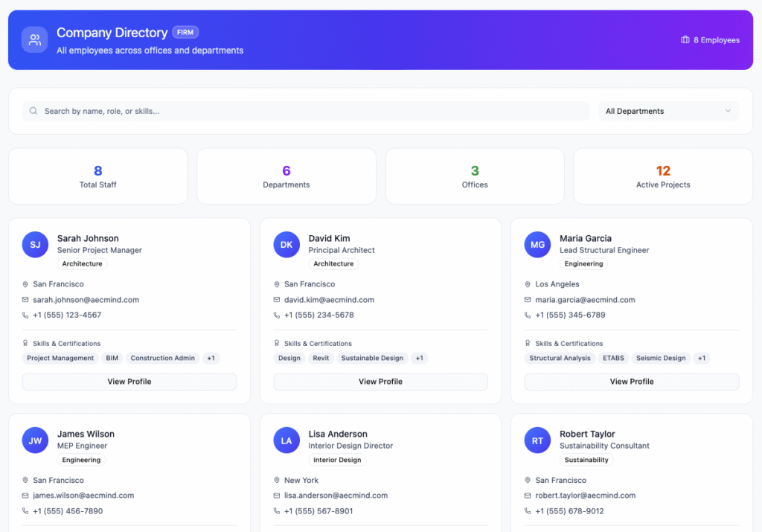Click Sarah Johnson's SJ avatar

click(x=35, y=245)
